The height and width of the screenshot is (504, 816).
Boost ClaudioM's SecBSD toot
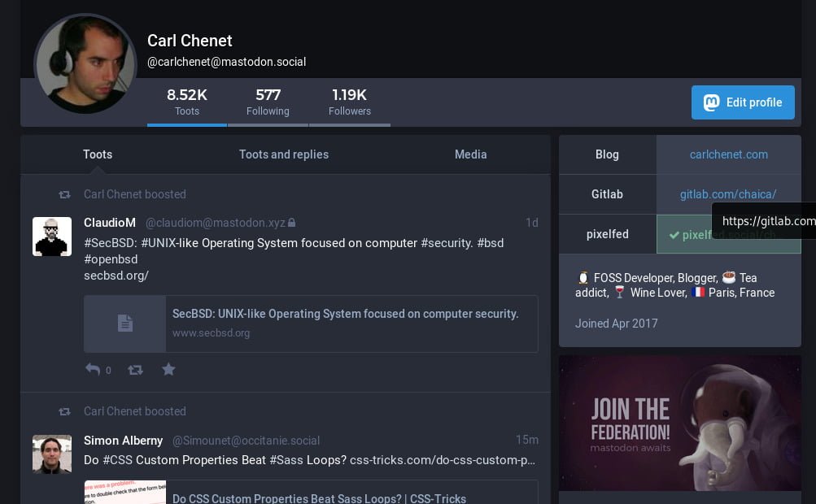[135, 370]
